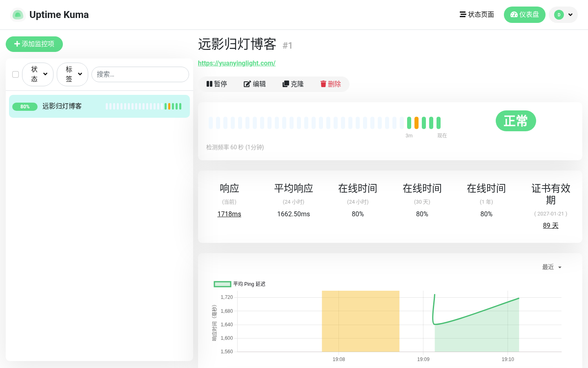Click the 远影归灯博客 page heading
The image size is (588, 368).
tap(237, 44)
